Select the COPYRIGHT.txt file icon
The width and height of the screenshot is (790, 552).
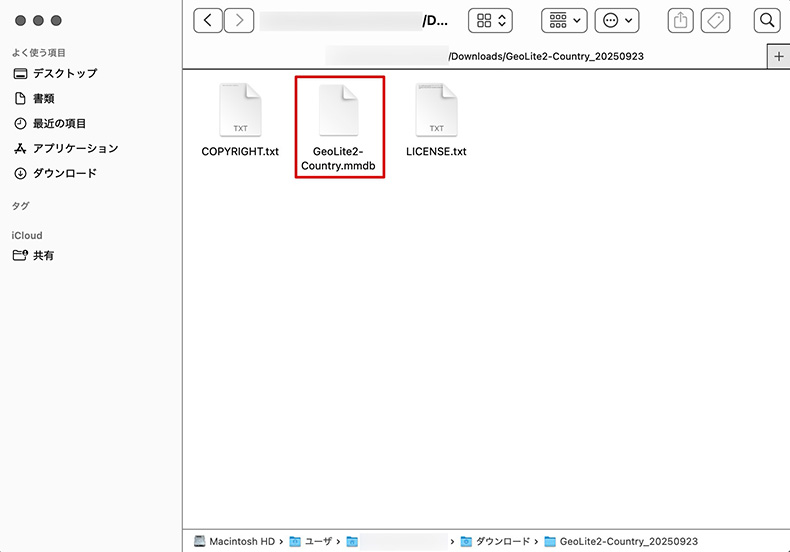tap(240, 110)
